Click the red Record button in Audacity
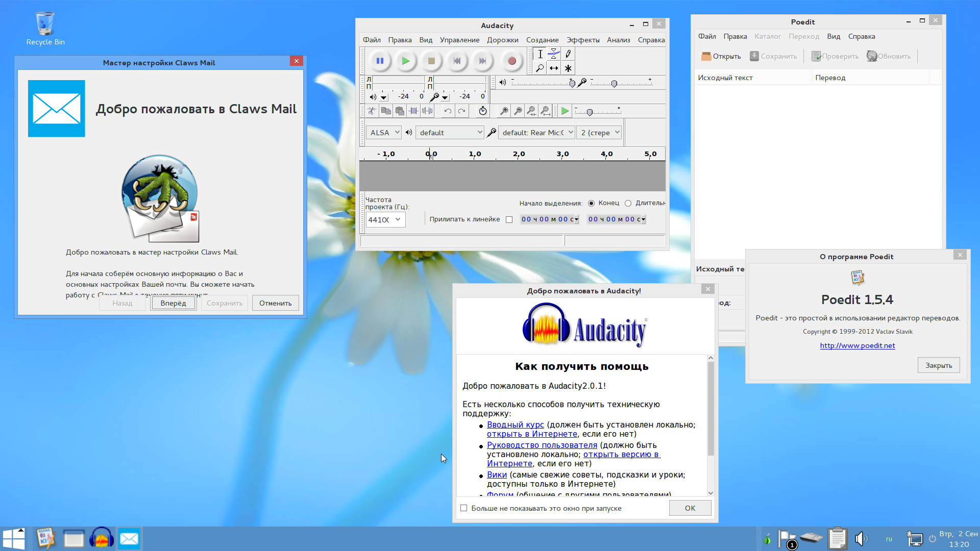980x551 pixels. (512, 61)
